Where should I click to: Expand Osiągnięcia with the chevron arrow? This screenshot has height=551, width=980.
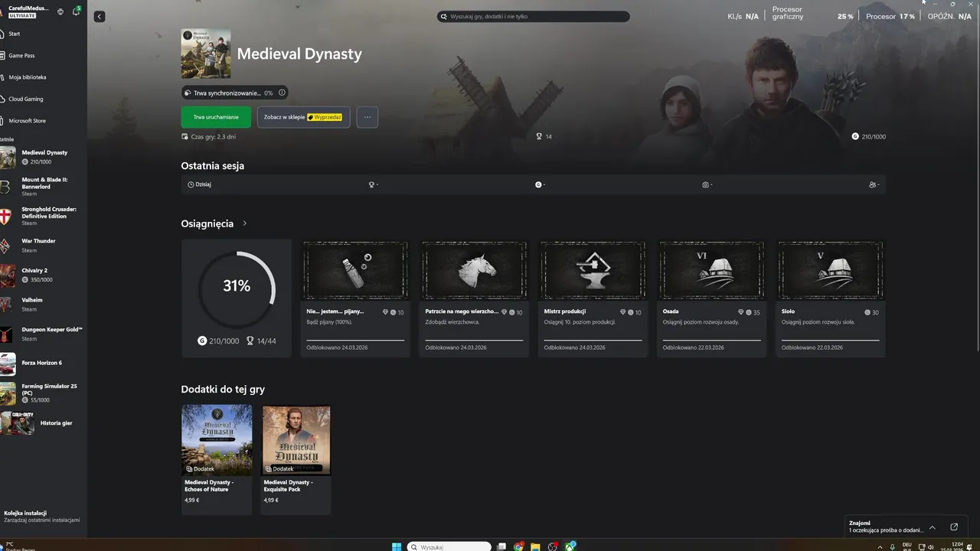[x=245, y=223]
